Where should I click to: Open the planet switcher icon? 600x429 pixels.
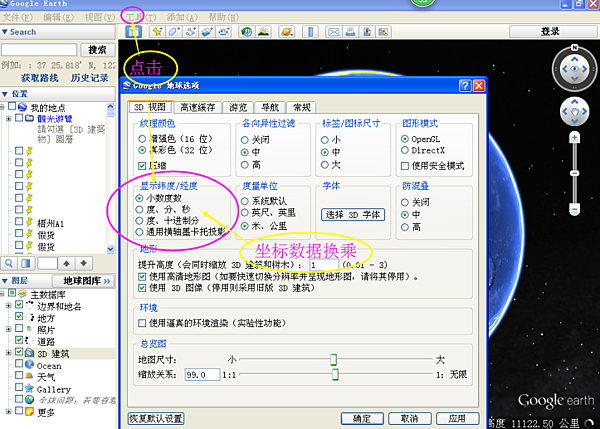[287, 32]
